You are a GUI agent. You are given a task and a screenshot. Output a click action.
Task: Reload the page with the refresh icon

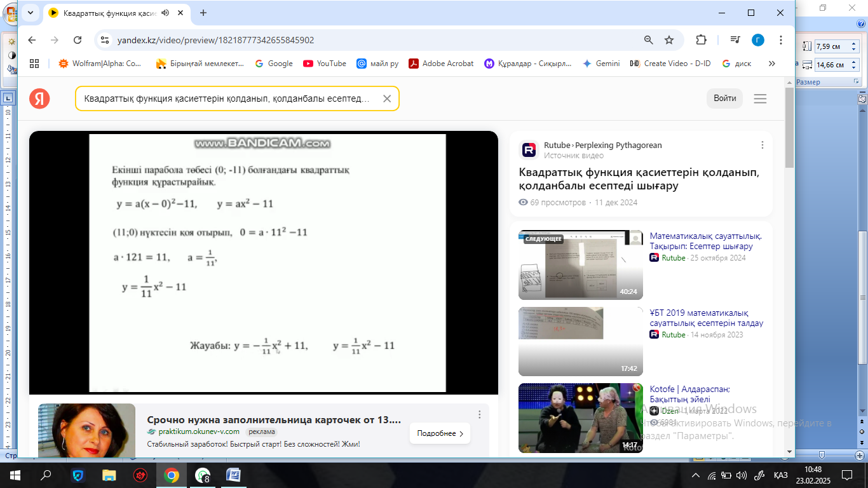[x=78, y=40]
